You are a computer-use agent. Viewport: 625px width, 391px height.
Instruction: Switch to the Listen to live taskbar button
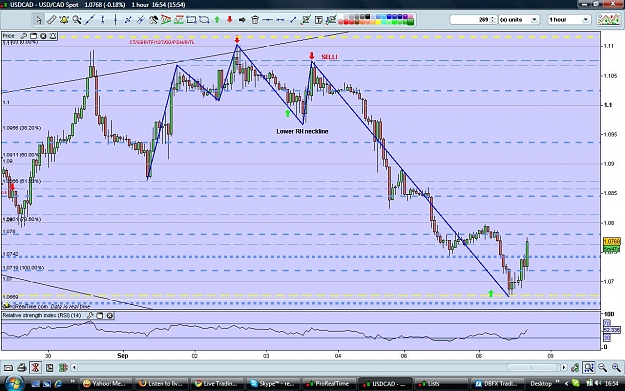pos(161,384)
